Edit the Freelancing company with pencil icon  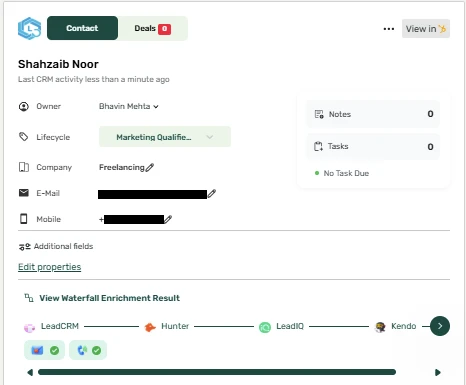point(150,167)
